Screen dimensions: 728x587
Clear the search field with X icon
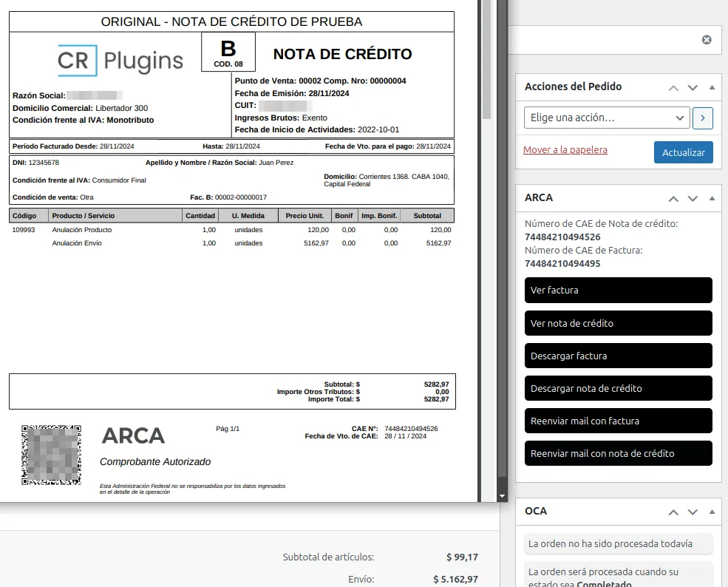pyautogui.click(x=707, y=40)
